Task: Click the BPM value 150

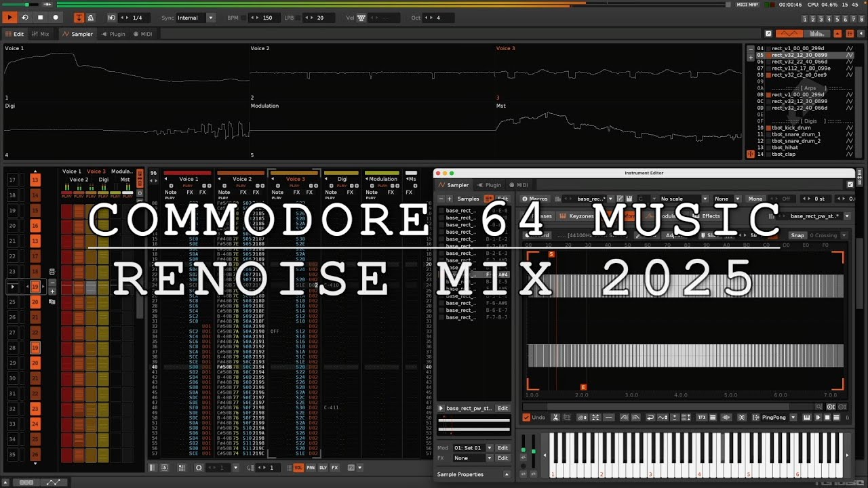Action: pyautogui.click(x=267, y=18)
